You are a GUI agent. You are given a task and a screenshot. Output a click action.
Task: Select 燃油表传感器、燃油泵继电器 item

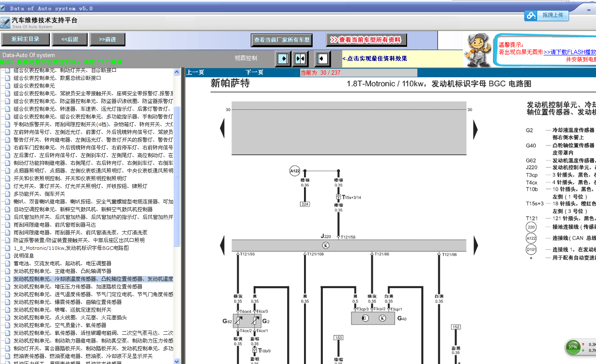(x=83, y=356)
